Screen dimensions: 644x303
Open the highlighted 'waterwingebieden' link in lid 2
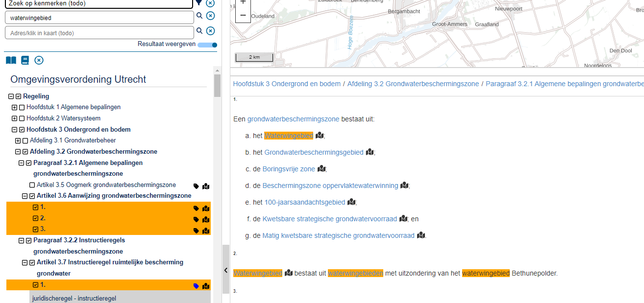point(355,273)
